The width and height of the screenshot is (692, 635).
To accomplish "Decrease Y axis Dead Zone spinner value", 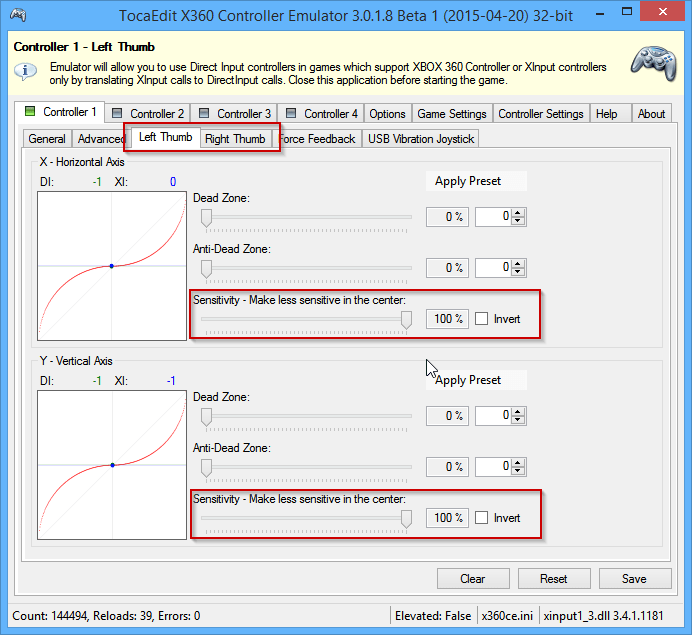I will [x=518, y=420].
